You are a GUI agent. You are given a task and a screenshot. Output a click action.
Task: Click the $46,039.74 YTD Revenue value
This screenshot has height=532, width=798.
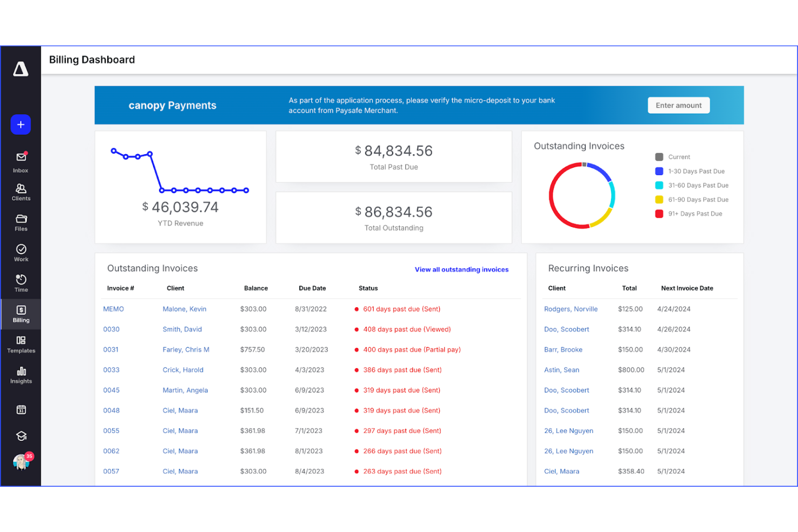[x=180, y=207]
